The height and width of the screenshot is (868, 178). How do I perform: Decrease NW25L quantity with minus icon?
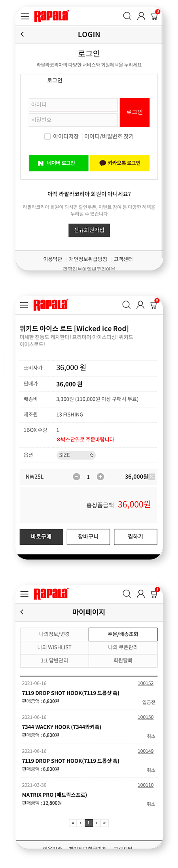point(77,477)
